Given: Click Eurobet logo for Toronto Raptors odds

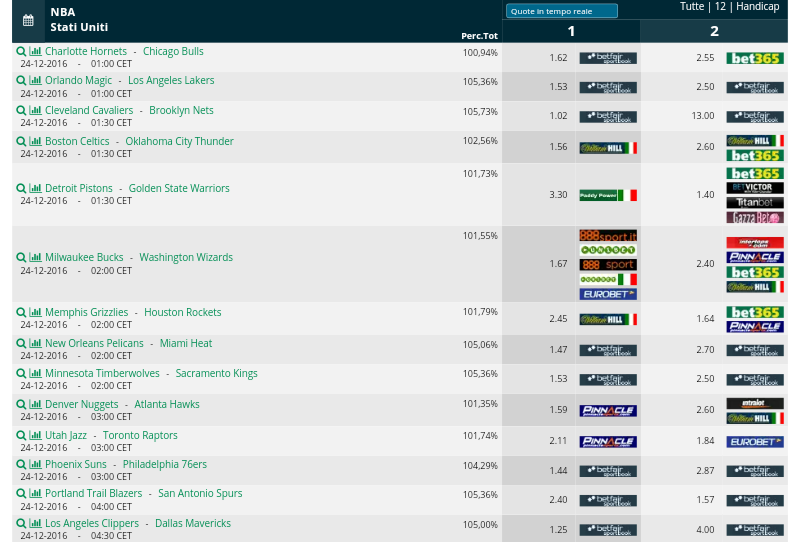Looking at the screenshot, I should (755, 442).
